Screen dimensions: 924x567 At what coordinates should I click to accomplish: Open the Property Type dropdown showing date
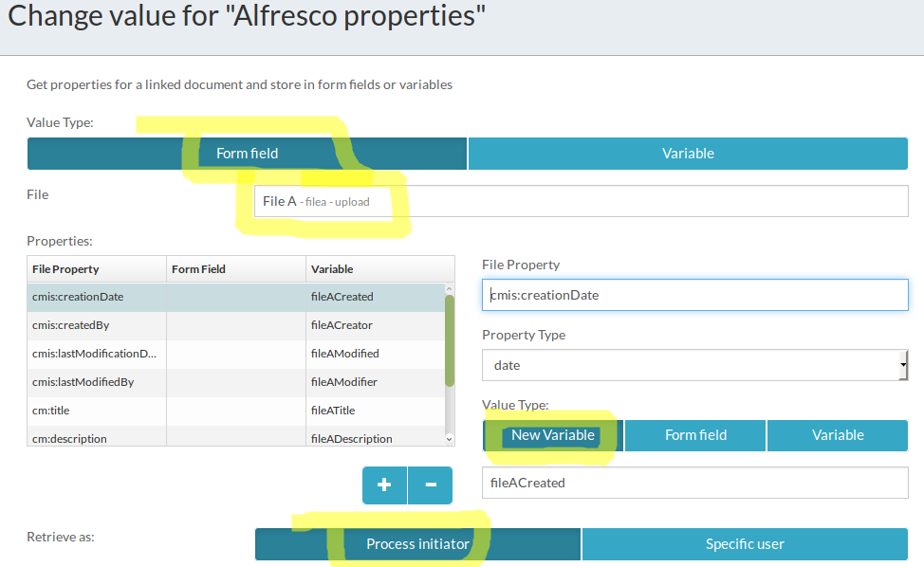coord(694,365)
